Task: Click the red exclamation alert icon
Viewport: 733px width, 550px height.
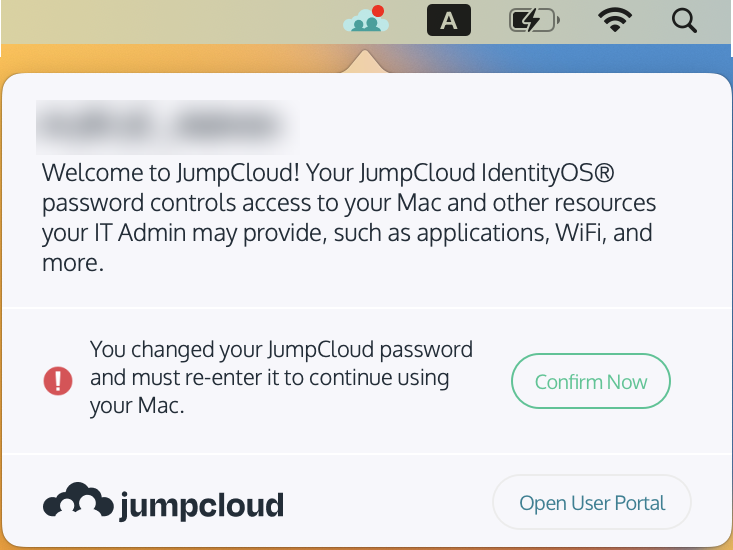Action: [x=58, y=380]
